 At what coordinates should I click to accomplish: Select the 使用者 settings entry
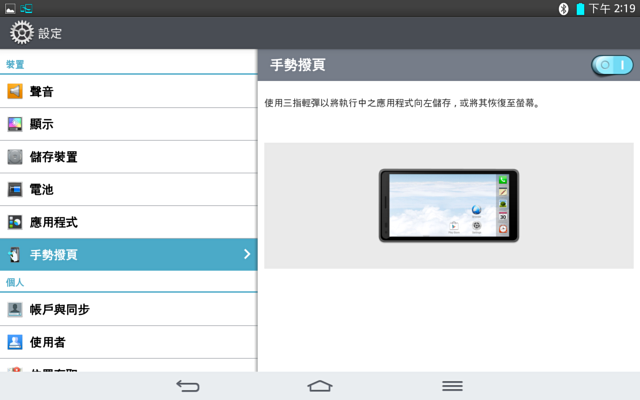(x=129, y=342)
